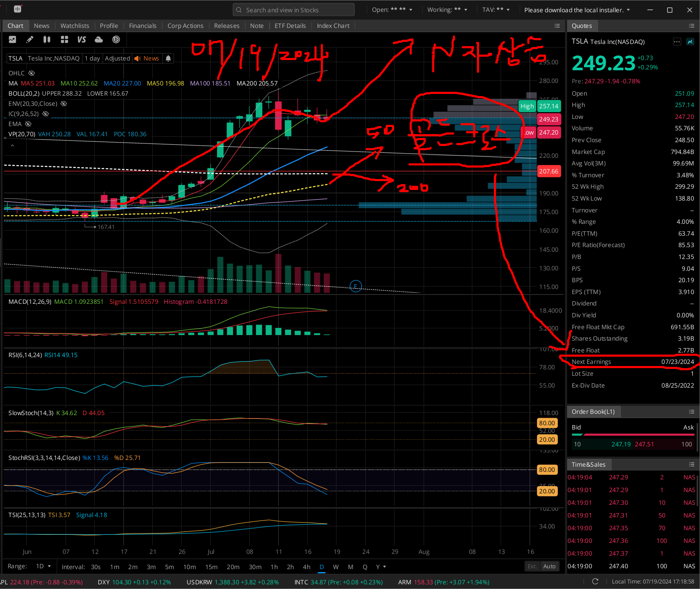
Task: Click the SlowStoch 80.00 level label
Action: [547, 423]
